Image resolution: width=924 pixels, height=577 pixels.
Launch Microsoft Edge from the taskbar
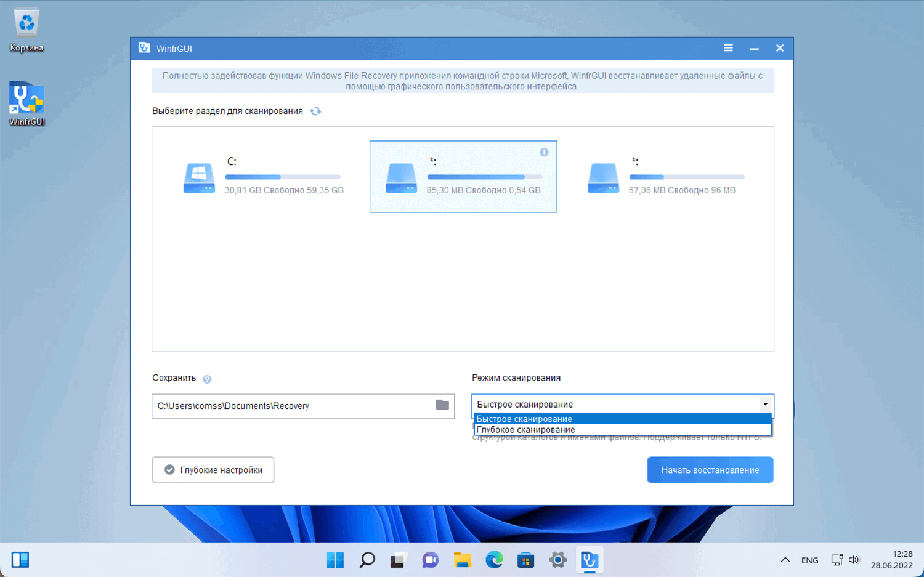(x=494, y=560)
